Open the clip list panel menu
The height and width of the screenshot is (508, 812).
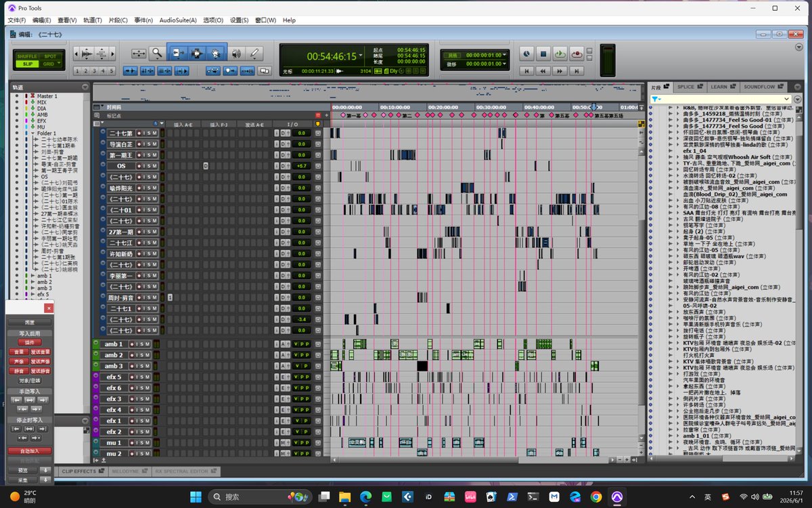797,99
